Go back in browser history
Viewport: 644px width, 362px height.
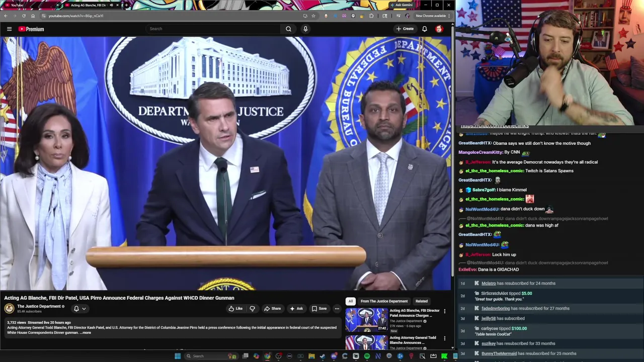[x=6, y=16]
